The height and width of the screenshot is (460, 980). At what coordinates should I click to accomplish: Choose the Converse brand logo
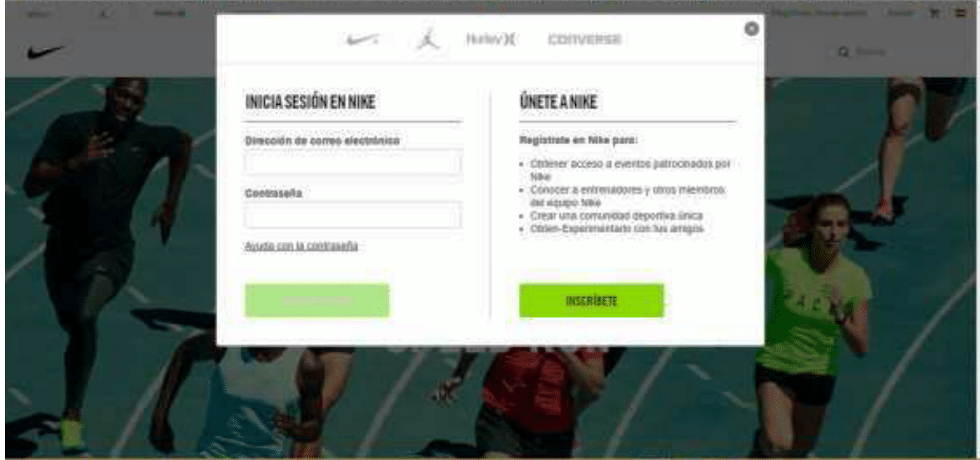[585, 39]
